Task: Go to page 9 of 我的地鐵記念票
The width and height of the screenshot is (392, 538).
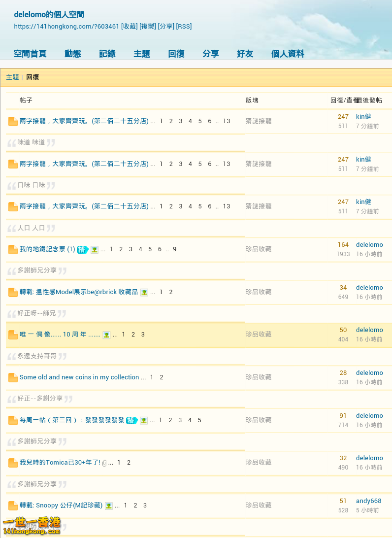Action: [174, 249]
